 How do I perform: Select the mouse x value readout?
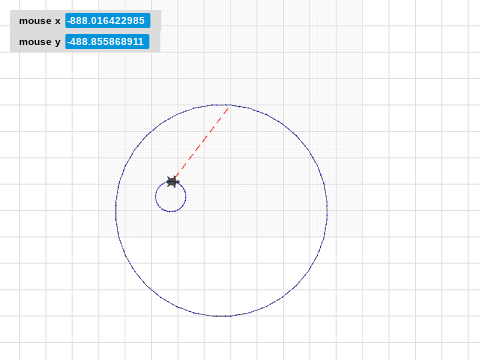[108, 21]
